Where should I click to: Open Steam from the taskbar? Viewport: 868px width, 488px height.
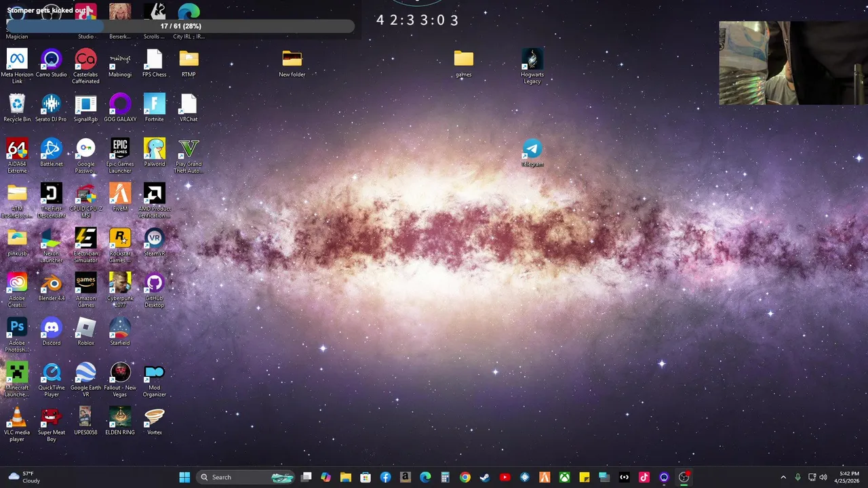coord(485,477)
